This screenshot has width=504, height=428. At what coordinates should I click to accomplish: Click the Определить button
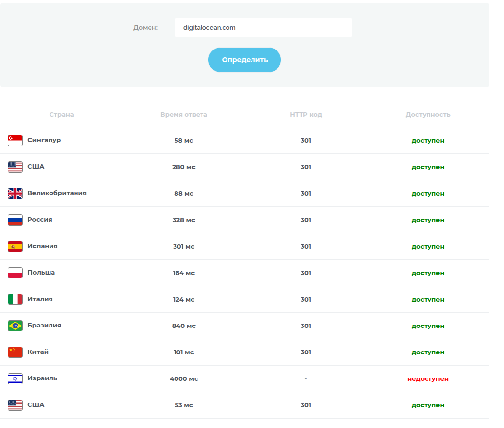[245, 60]
